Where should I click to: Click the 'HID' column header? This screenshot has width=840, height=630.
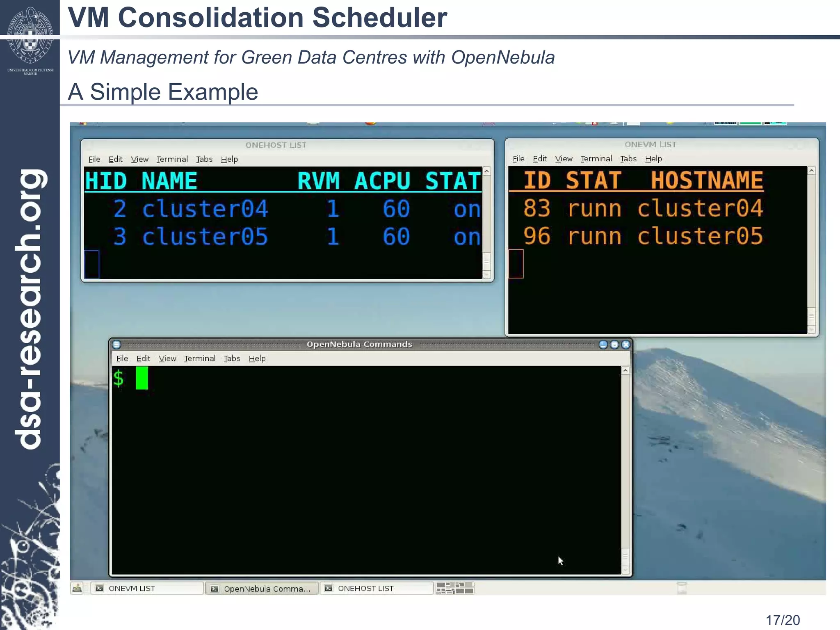tap(106, 181)
